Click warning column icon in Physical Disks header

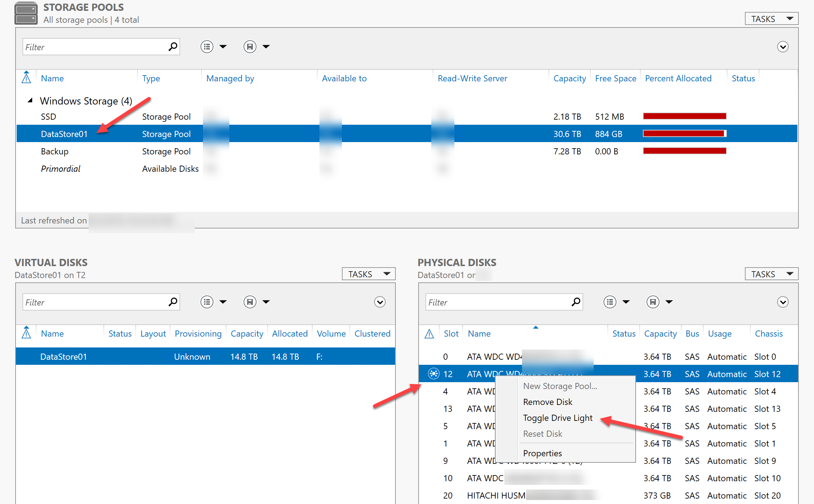pyautogui.click(x=429, y=334)
